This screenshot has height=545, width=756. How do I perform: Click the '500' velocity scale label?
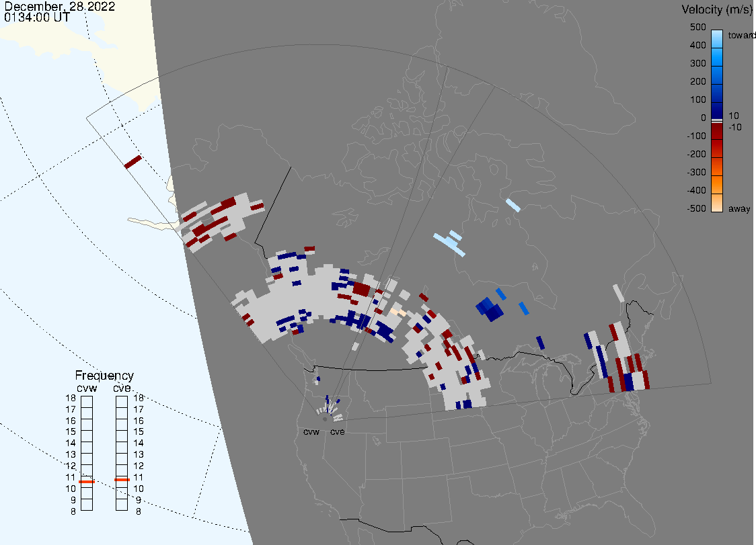coord(698,27)
